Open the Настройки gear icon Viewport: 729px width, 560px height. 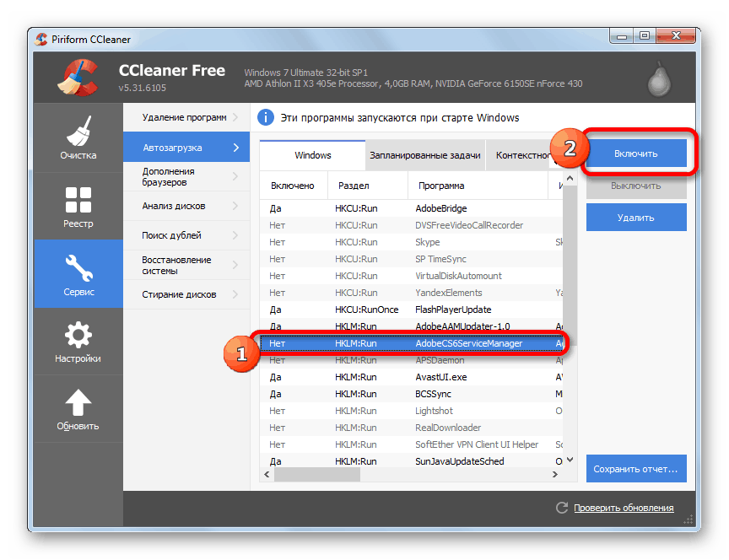pos(78,336)
